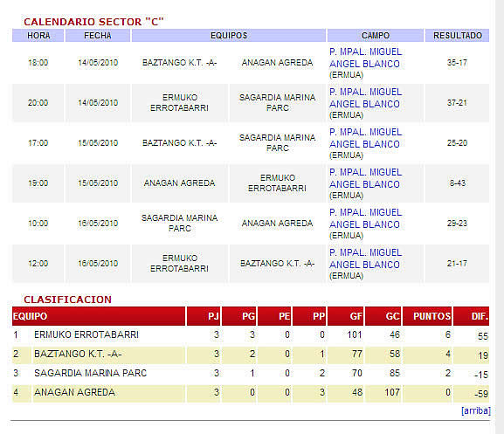Select the RESULTADO column header in the calendar
This screenshot has width=504, height=434.
click(457, 35)
